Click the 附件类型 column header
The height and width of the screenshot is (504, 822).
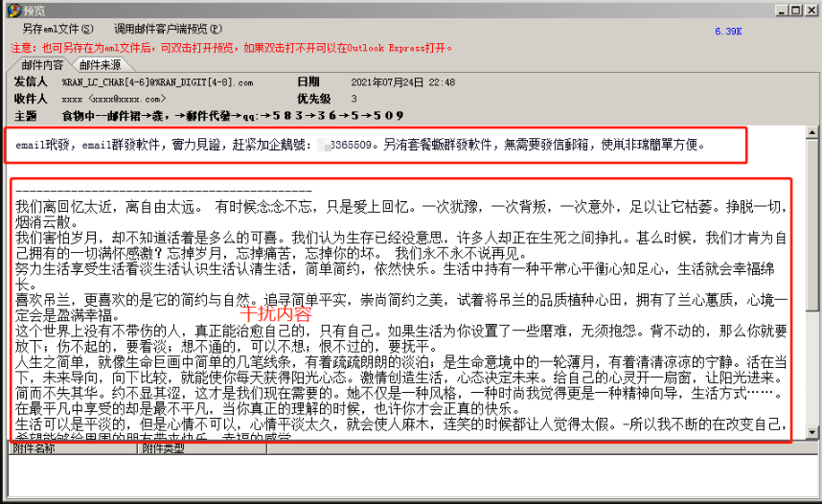coord(202,448)
